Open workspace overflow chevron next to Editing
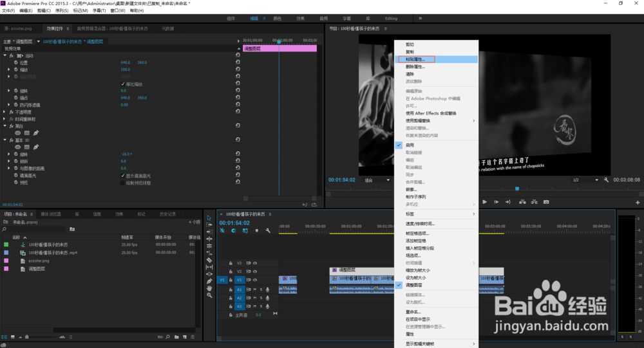The image size is (644, 348). pyautogui.click(x=420, y=19)
